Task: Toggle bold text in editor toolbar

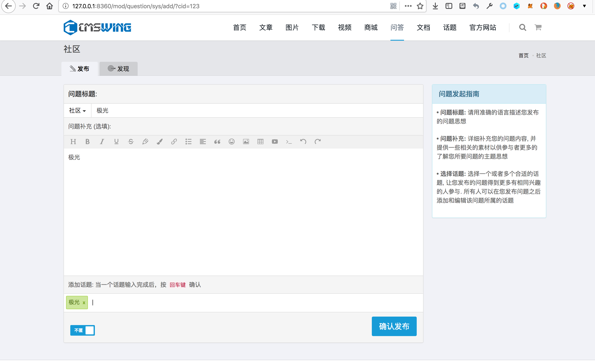Action: click(87, 142)
